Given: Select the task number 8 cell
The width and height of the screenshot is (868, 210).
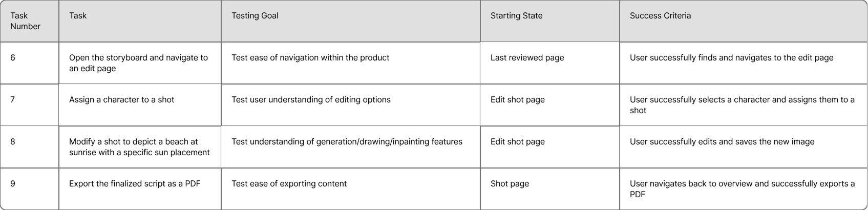Looking at the screenshot, I should pyautogui.click(x=13, y=142).
